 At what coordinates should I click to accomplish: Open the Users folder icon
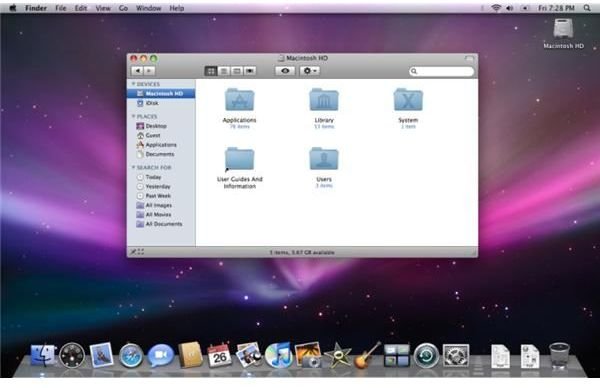[324, 158]
